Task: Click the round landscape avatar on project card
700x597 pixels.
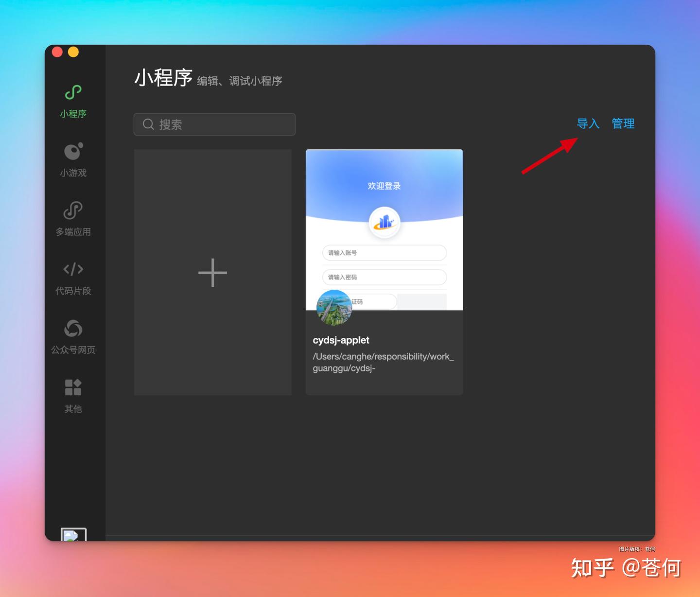Action: [x=334, y=307]
